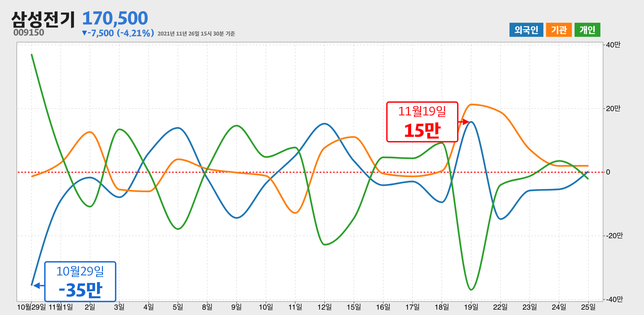Click the 10월29일 x-axis label
Screen dimensions: 644x315
[x=31, y=307]
